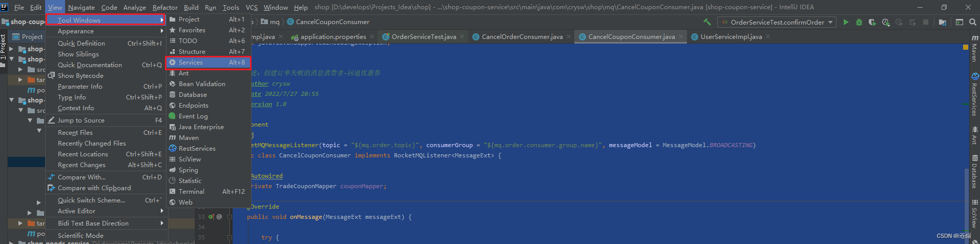
Task: Expand the Active Editor submenu
Action: click(x=106, y=211)
